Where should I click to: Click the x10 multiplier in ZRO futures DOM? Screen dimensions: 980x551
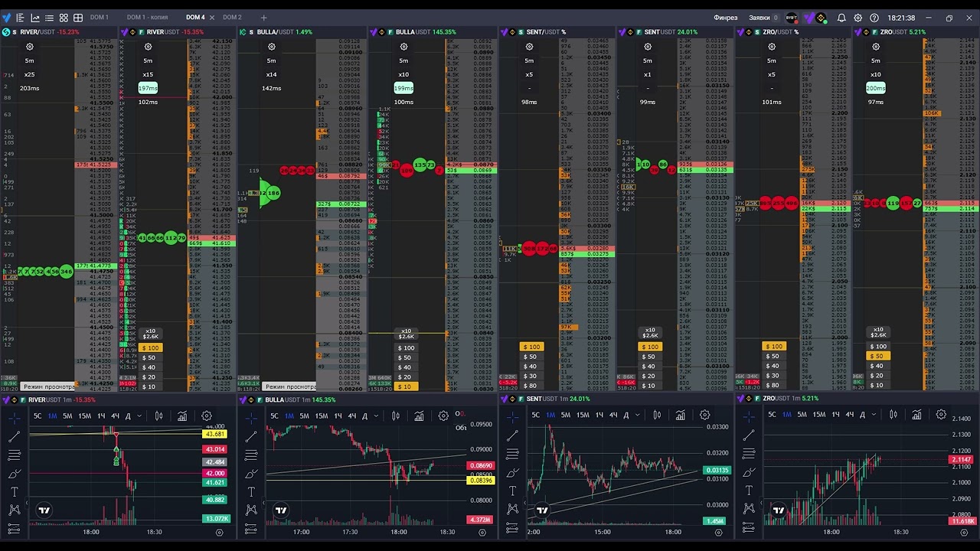pyautogui.click(x=876, y=74)
